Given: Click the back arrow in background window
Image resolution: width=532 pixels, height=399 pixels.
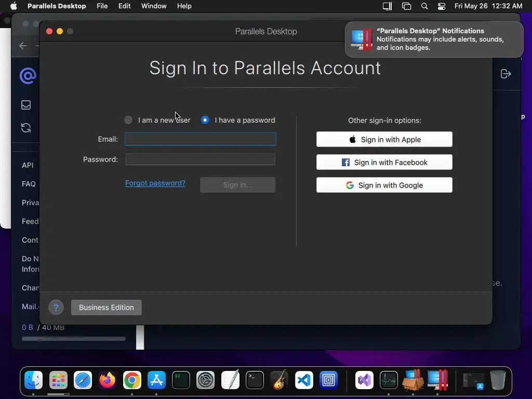Looking at the screenshot, I should click(x=23, y=46).
